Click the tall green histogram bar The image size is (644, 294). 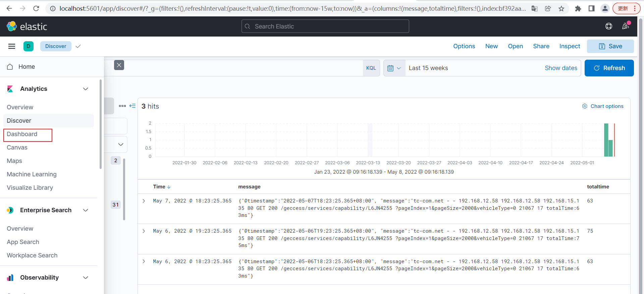[606, 140]
